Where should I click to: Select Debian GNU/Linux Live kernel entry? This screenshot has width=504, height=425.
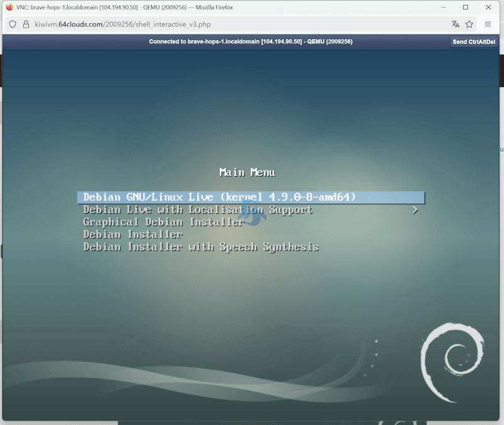pos(219,197)
